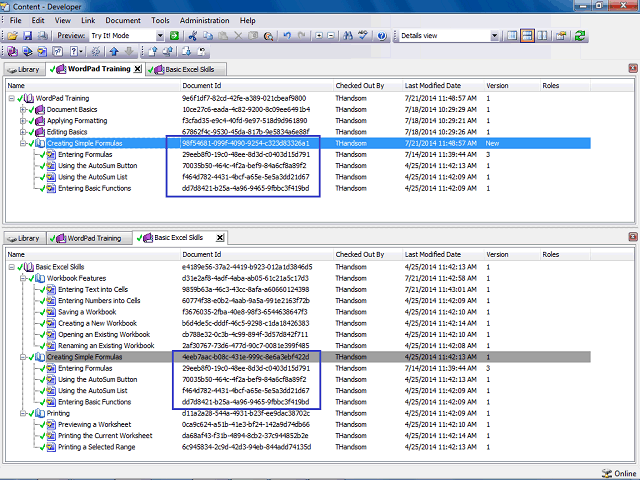Click the blue Move Up arrow icon
This screenshot has width=640, height=480.
[x=114, y=51]
